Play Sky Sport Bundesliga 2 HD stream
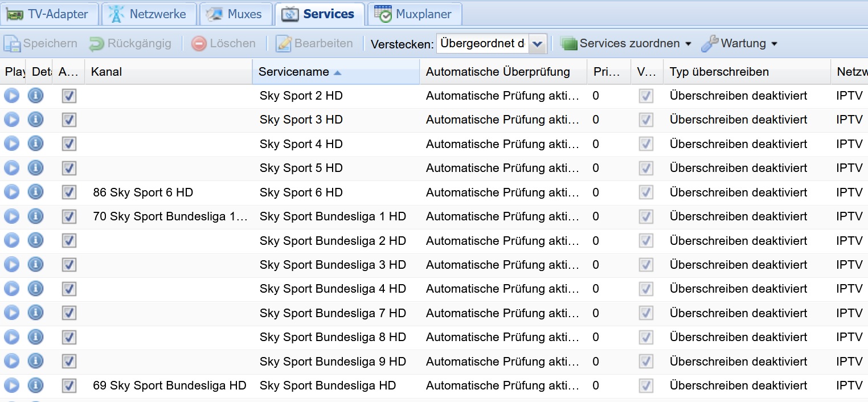 click(11, 241)
